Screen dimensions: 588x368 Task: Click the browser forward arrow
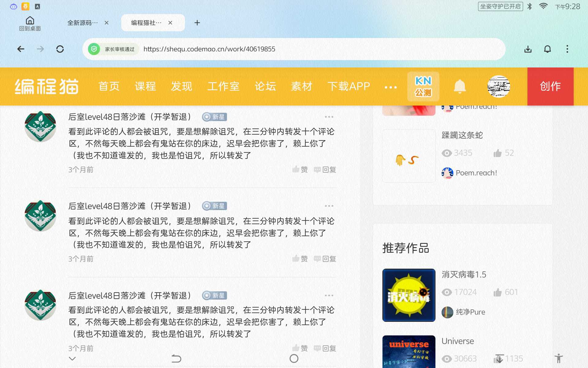[40, 49]
